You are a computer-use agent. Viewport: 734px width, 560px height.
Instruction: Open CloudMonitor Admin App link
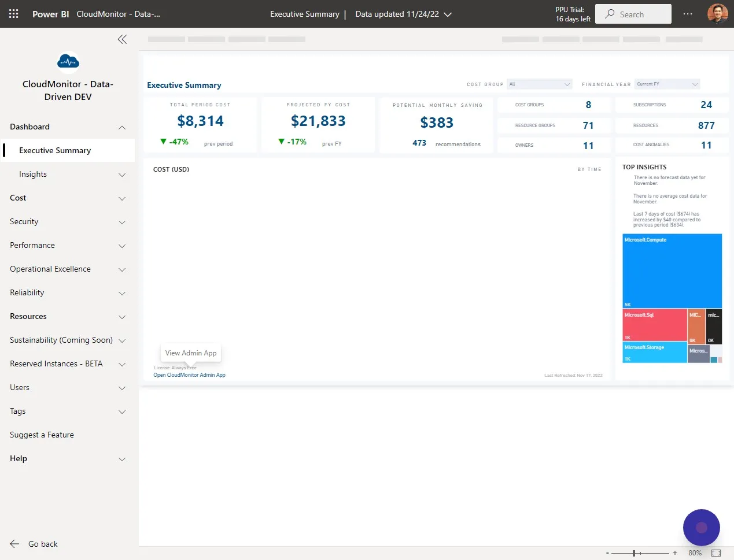tap(189, 375)
